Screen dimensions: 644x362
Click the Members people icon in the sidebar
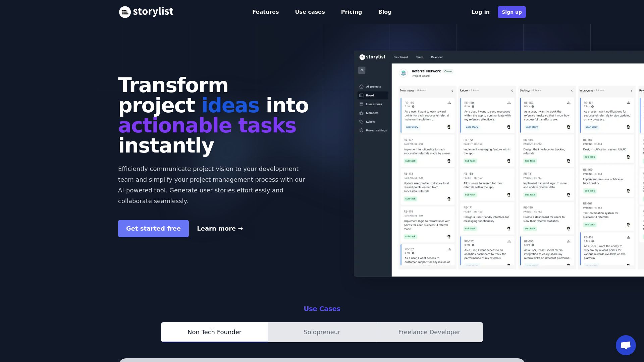[361, 113]
